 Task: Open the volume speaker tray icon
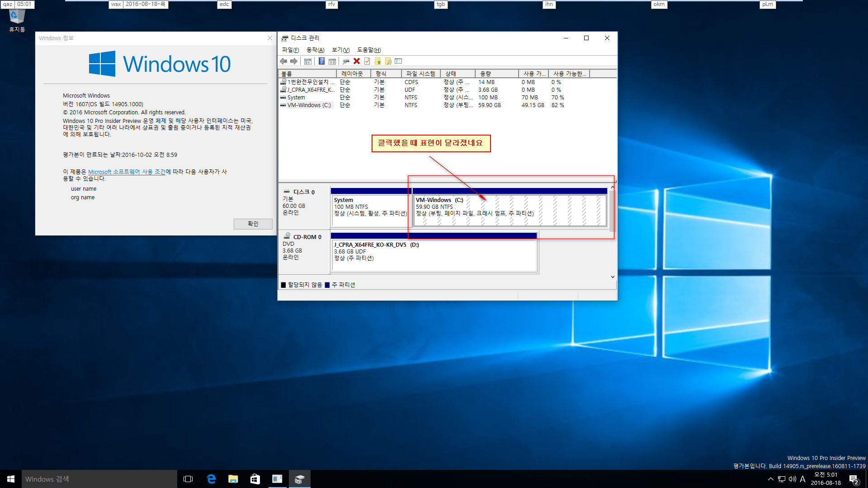[x=792, y=479]
